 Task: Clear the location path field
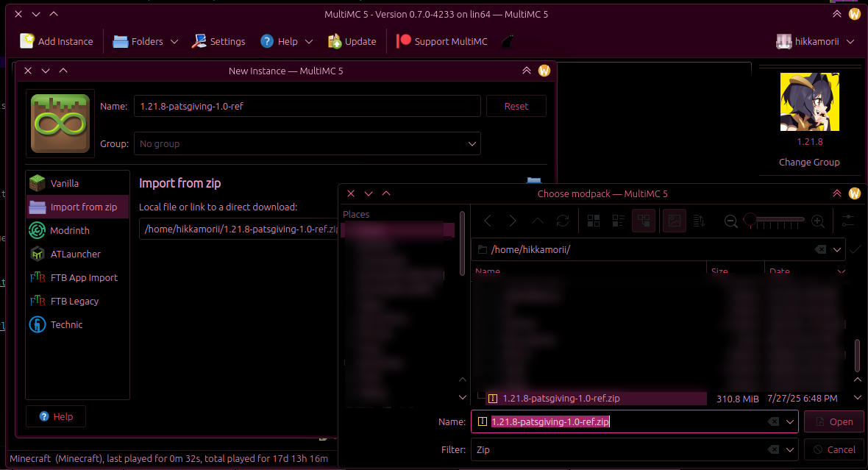pyautogui.click(x=820, y=249)
